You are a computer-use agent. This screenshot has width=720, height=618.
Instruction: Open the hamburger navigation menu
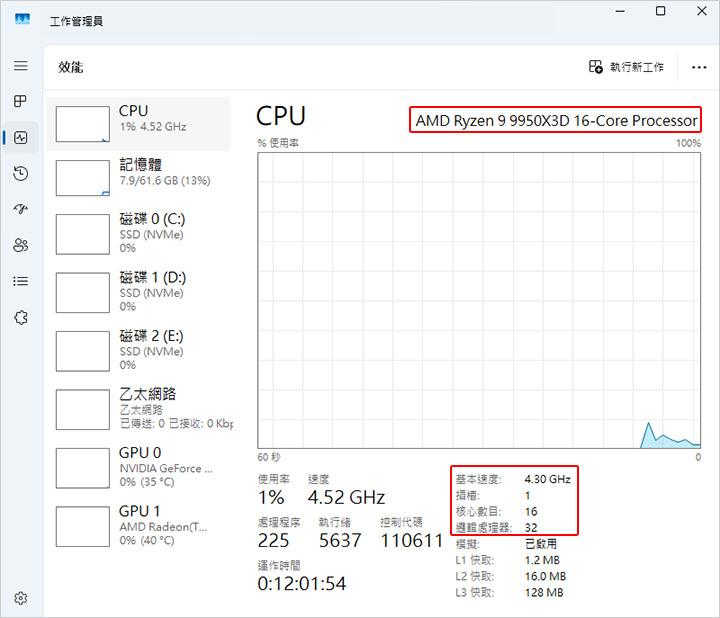pos(20,66)
